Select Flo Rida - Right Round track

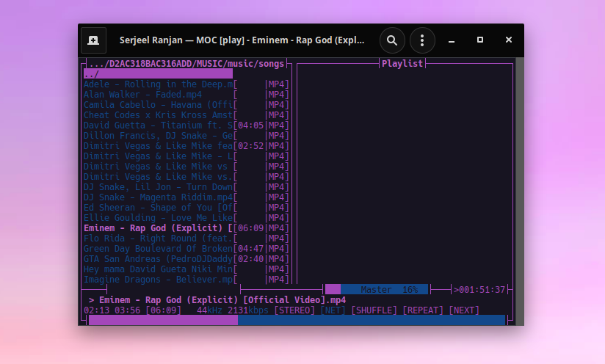pyautogui.click(x=186, y=239)
